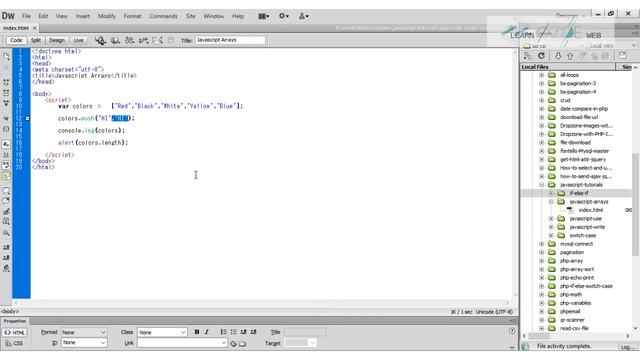
Task: Open the Local view dropdown
Action: [612, 46]
